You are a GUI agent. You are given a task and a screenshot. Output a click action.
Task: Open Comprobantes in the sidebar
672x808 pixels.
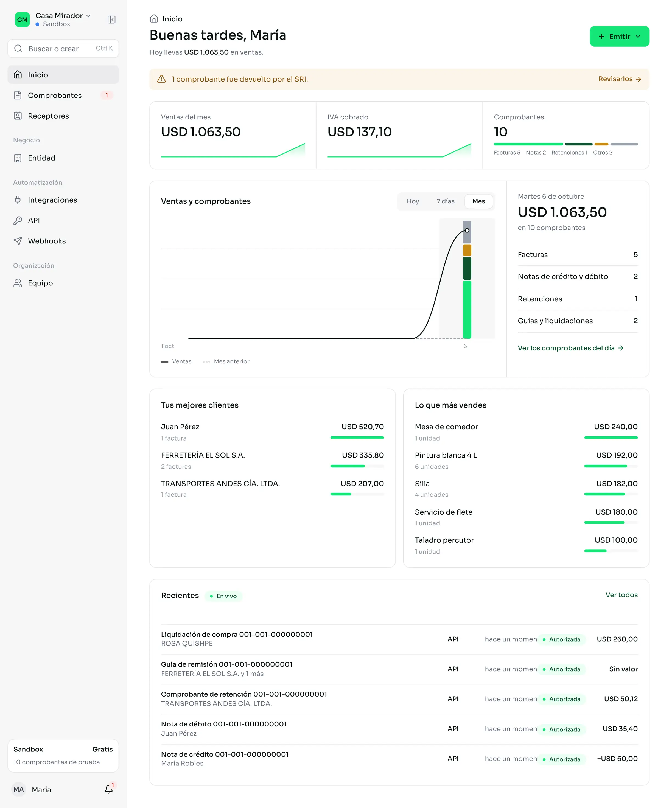click(x=63, y=95)
